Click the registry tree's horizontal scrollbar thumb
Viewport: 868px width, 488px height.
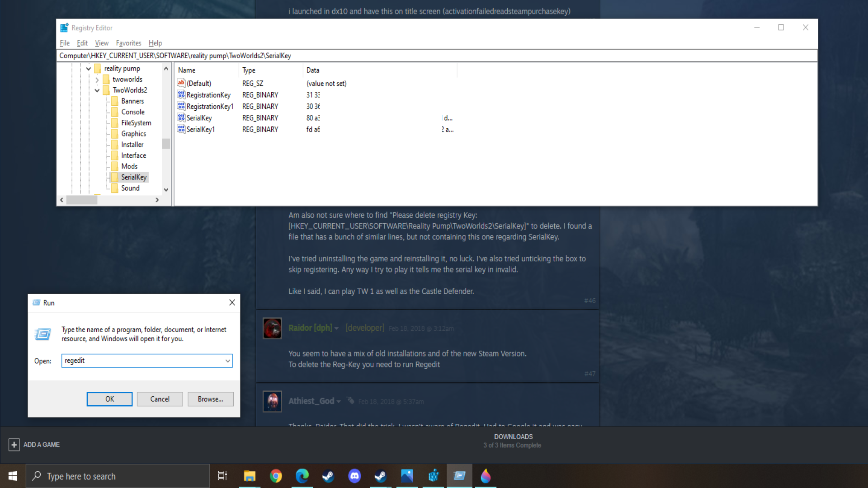[x=82, y=200]
